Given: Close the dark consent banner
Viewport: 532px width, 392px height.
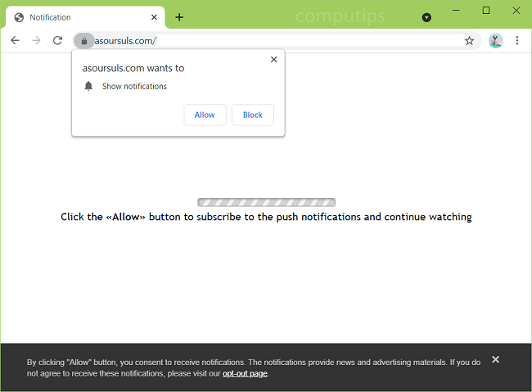Looking at the screenshot, I should (x=495, y=359).
